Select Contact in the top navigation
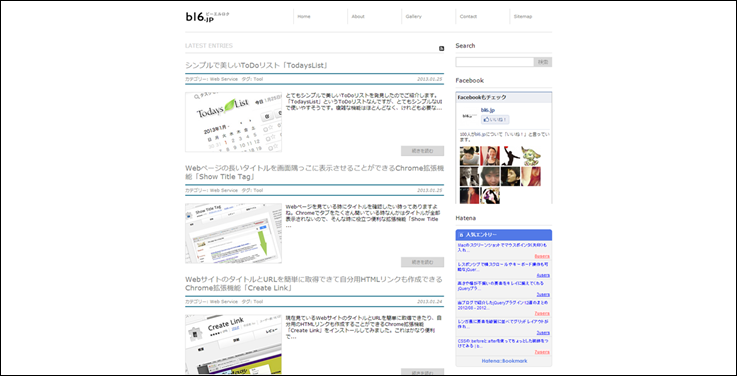Screen dimensions: 737x376 pyautogui.click(x=468, y=16)
